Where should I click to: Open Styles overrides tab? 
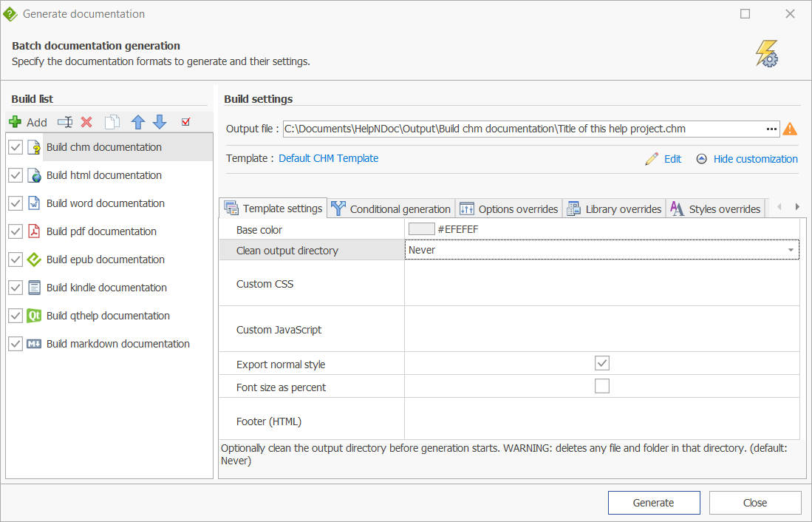click(715, 209)
